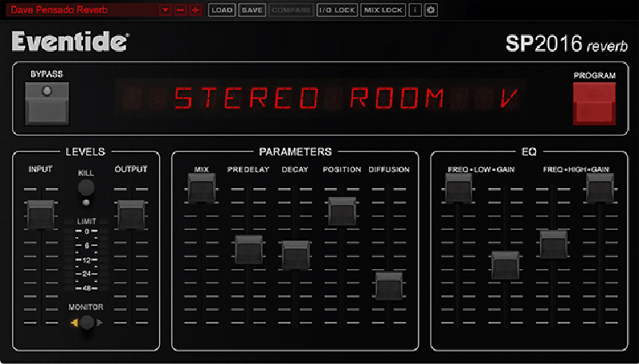This screenshot has width=639, height=364.
Task: Open the preset dropdown arrow
Action: [165, 10]
